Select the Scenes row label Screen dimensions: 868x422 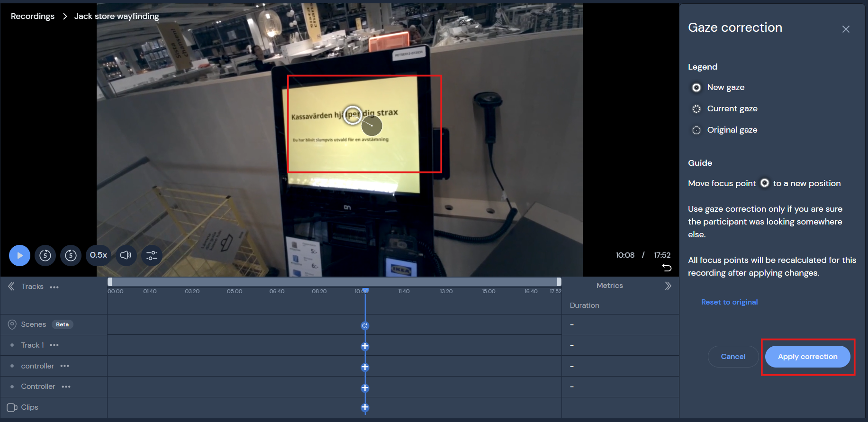pyautogui.click(x=34, y=324)
